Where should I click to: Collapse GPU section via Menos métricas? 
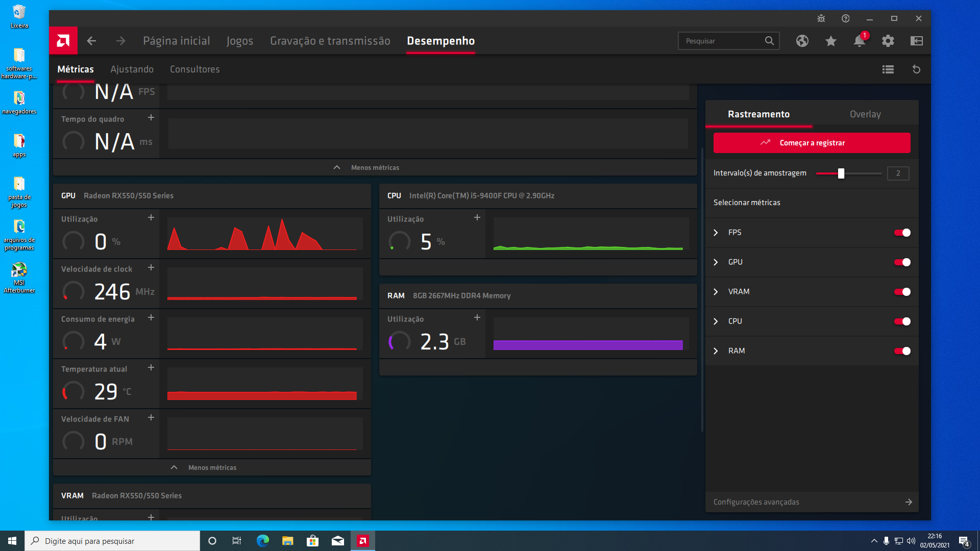click(212, 467)
